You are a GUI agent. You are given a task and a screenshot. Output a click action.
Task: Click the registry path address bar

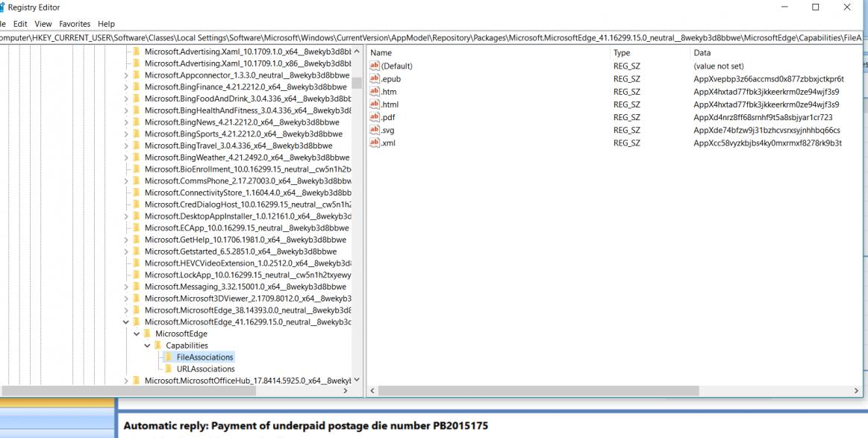[432, 37]
